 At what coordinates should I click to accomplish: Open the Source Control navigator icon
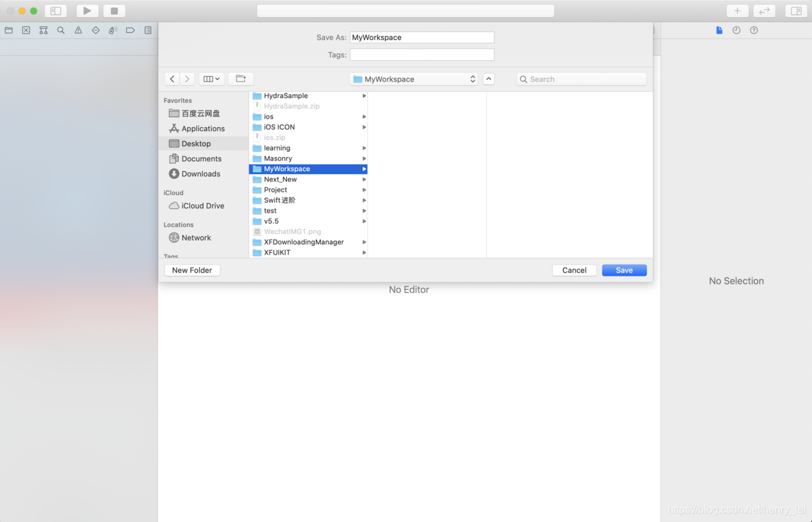pyautogui.click(x=26, y=30)
